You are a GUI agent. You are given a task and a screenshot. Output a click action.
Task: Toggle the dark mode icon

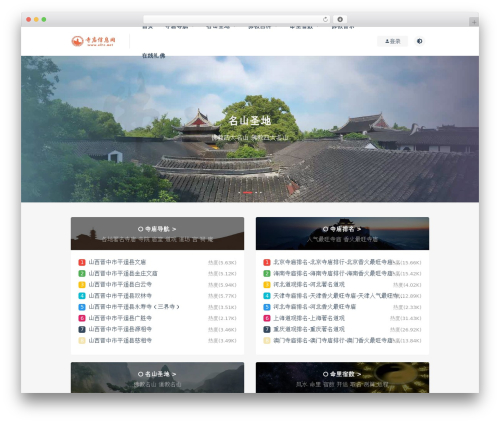[419, 41]
